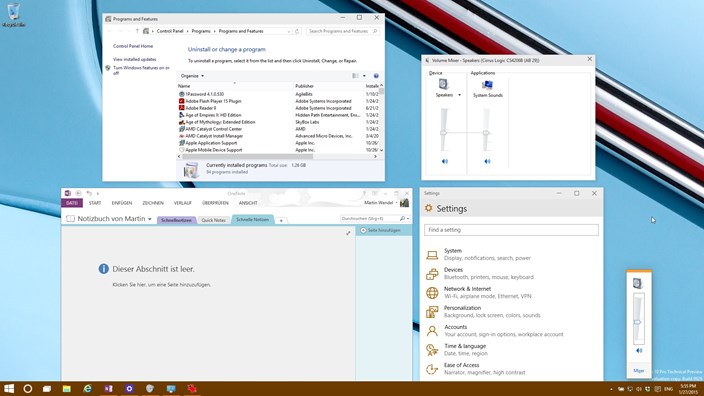This screenshot has width=704, height=396.
Task: Click the System icon in Settings
Action: pyautogui.click(x=432, y=255)
